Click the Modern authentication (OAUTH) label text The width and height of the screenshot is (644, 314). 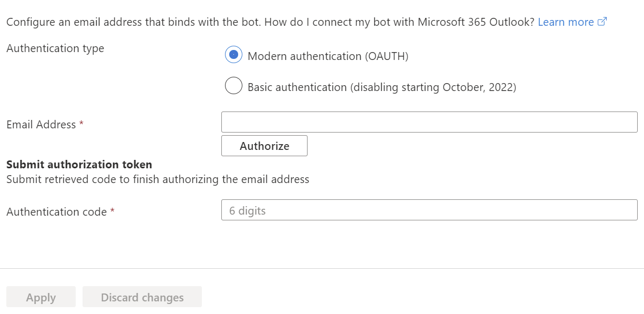click(328, 56)
